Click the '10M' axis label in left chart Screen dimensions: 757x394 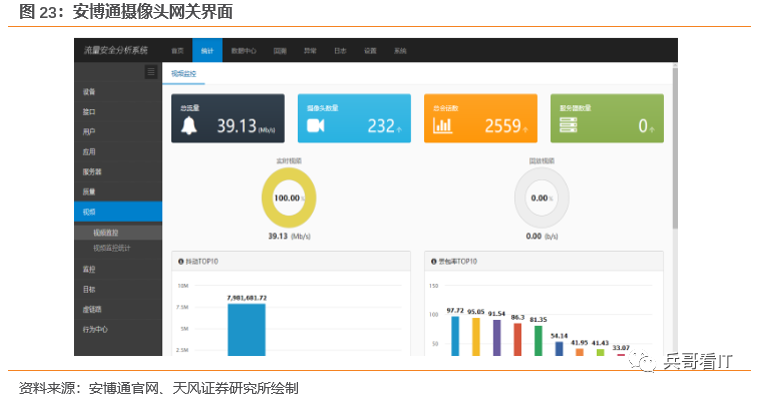[x=183, y=286]
